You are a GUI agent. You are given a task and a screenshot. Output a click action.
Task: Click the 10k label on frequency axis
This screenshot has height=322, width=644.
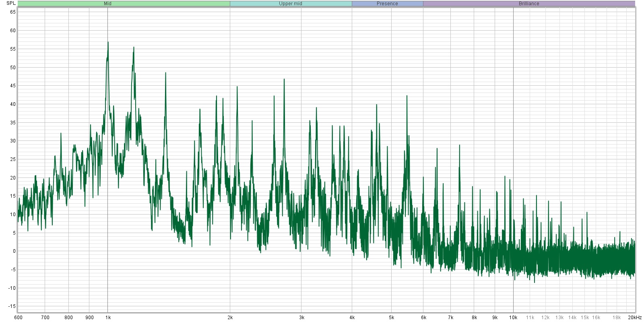click(513, 318)
